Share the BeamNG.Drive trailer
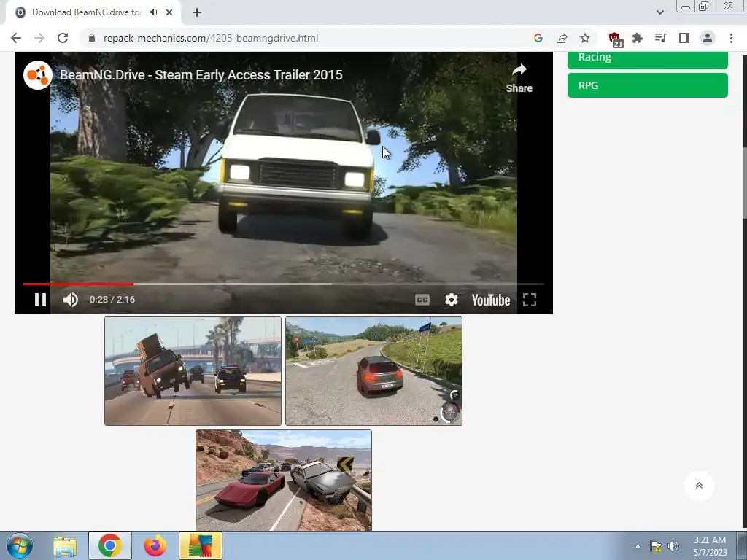This screenshot has height=560, width=747. pos(519,78)
